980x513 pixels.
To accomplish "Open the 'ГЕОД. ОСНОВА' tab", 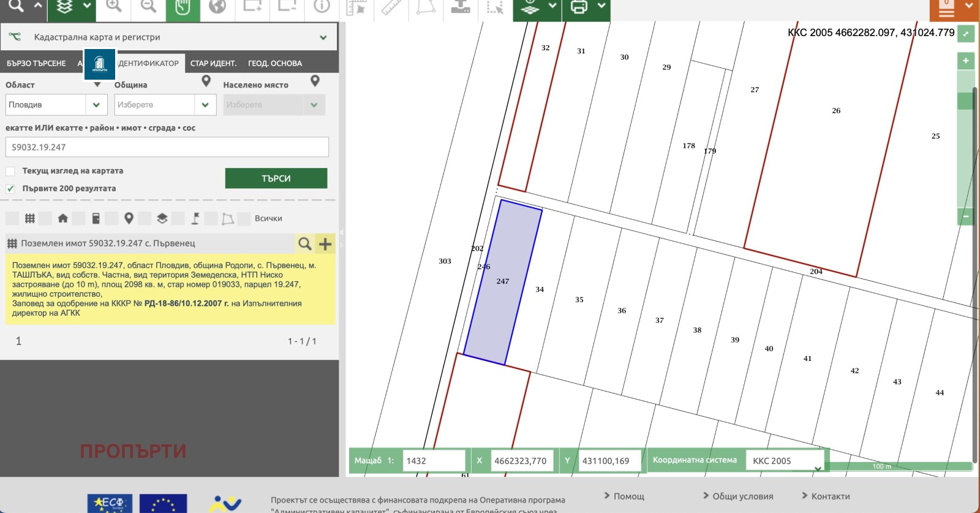I will pos(274,63).
